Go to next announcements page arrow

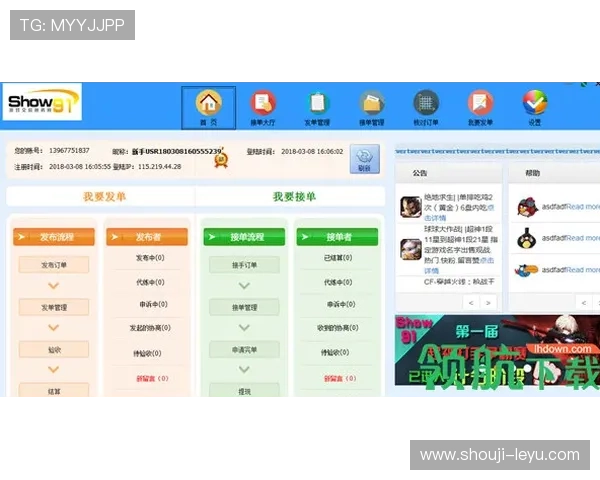[488, 303]
